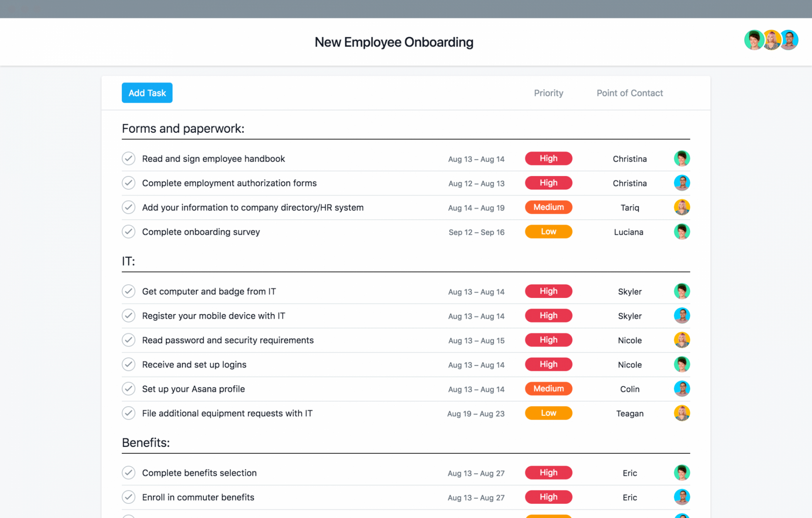Check off the onboarding survey task

(128, 232)
